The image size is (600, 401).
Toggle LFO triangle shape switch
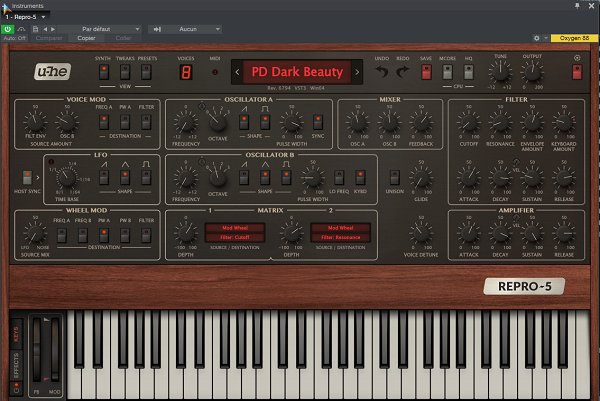point(125,178)
